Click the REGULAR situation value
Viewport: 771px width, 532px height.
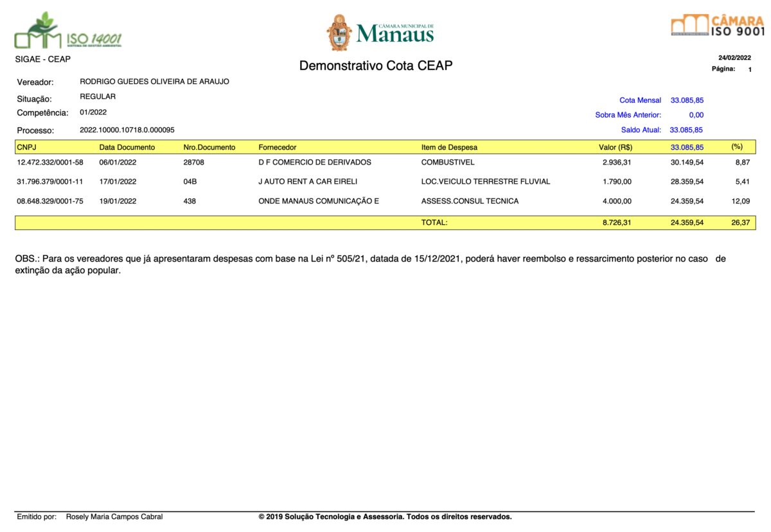pyautogui.click(x=98, y=96)
